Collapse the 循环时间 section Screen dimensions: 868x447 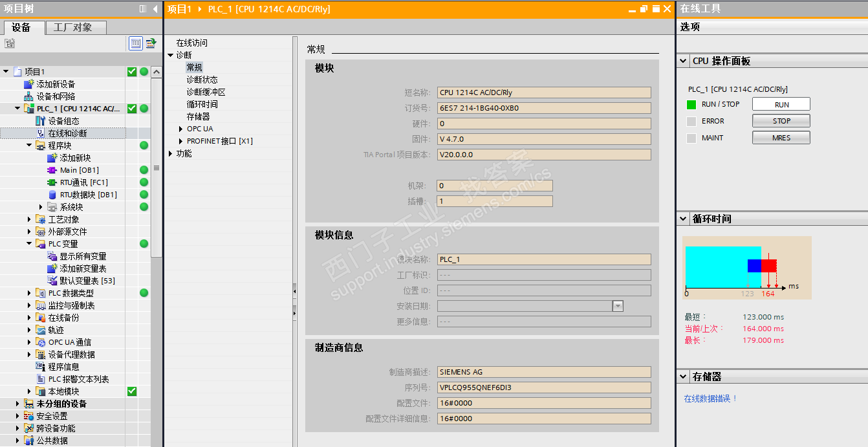(x=683, y=219)
